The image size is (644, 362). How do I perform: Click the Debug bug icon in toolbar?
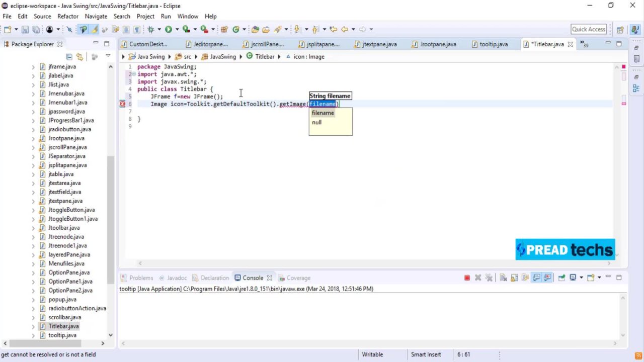150,30
